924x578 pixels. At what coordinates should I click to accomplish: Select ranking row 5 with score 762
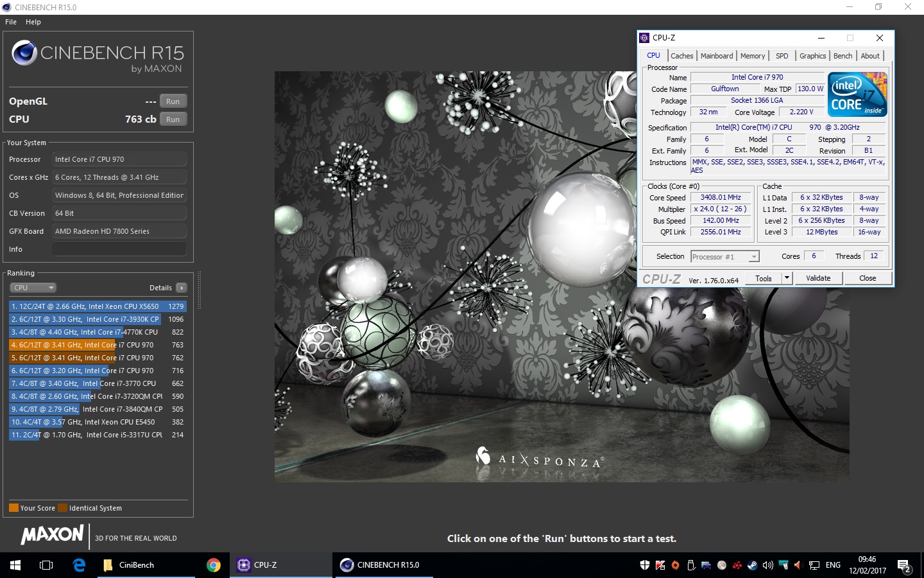tap(98, 358)
